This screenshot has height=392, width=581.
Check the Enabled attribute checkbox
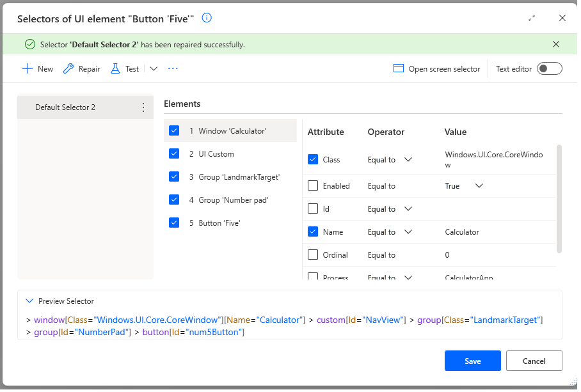313,185
